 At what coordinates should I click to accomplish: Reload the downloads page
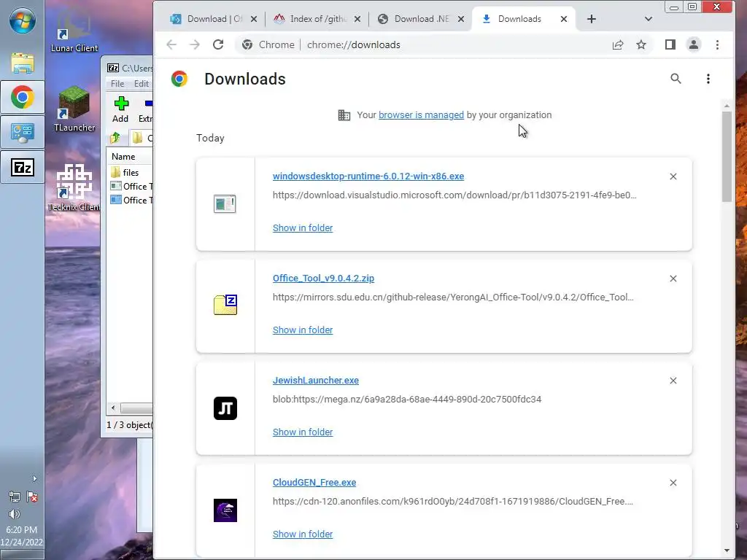[218, 44]
